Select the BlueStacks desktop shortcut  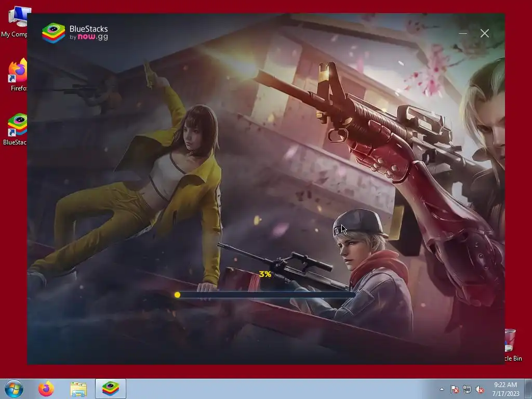(x=16, y=129)
